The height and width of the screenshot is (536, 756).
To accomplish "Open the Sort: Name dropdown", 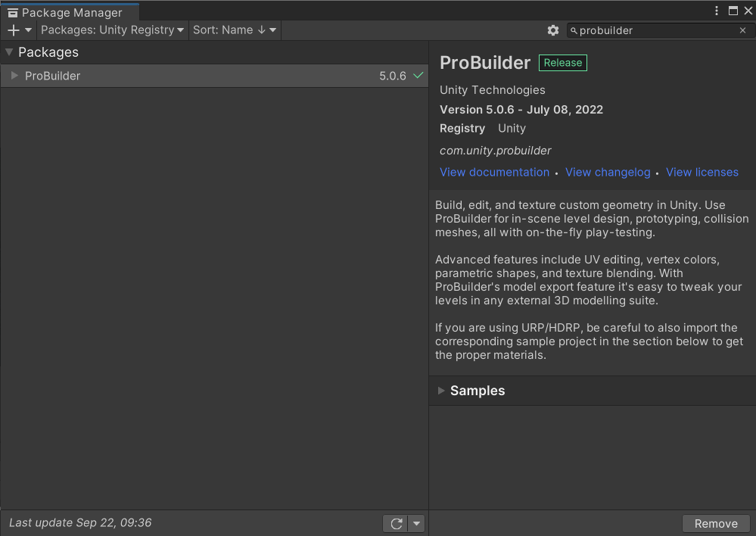I will (x=235, y=30).
